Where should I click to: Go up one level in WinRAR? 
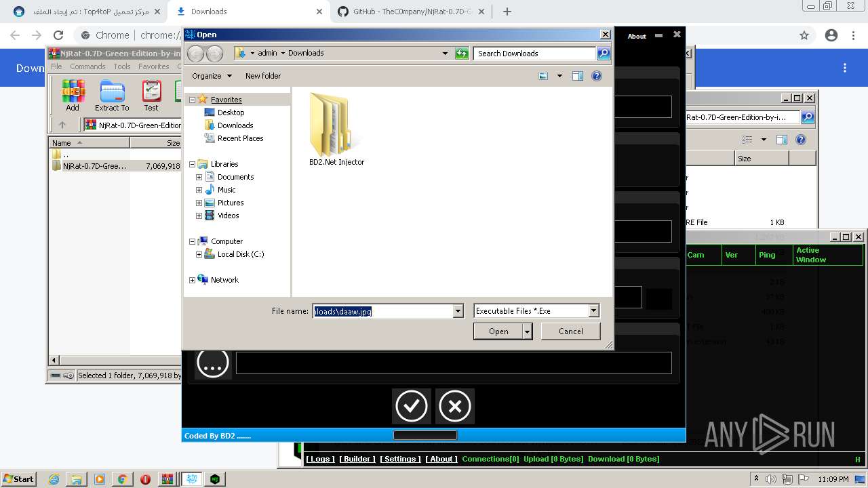pos(62,125)
